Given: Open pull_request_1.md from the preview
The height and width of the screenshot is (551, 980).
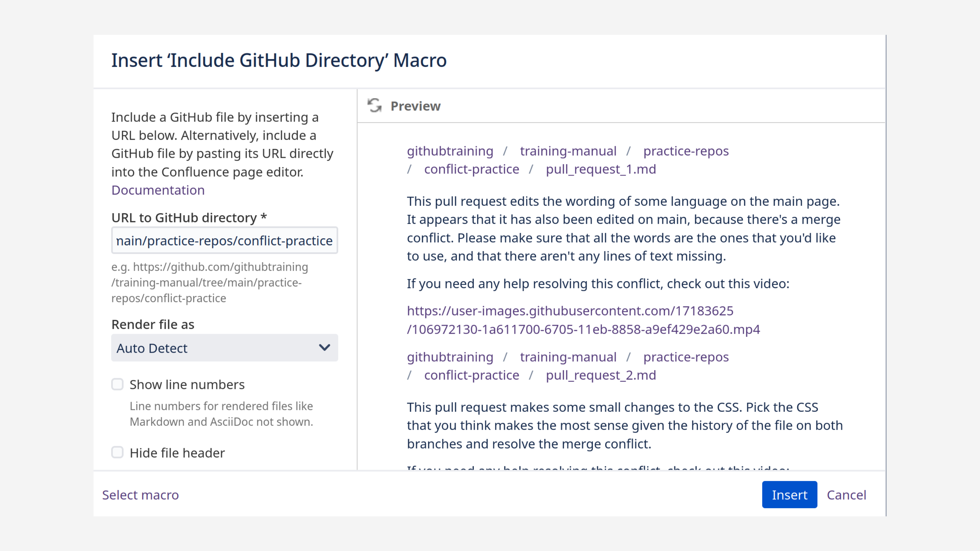Looking at the screenshot, I should click(600, 169).
